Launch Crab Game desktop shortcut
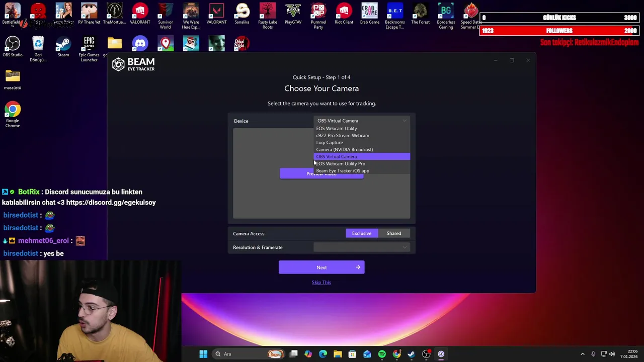The image size is (644, 362). [x=369, y=14]
